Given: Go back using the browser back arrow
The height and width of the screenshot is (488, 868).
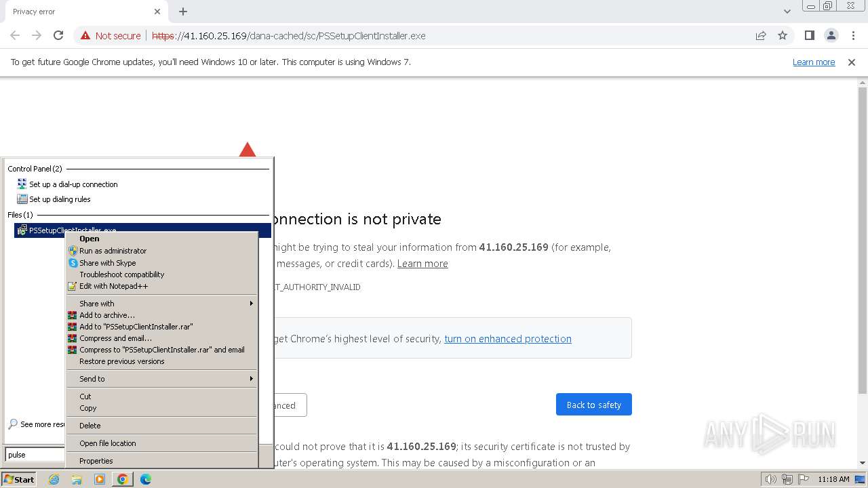Looking at the screenshot, I should coord(15,35).
